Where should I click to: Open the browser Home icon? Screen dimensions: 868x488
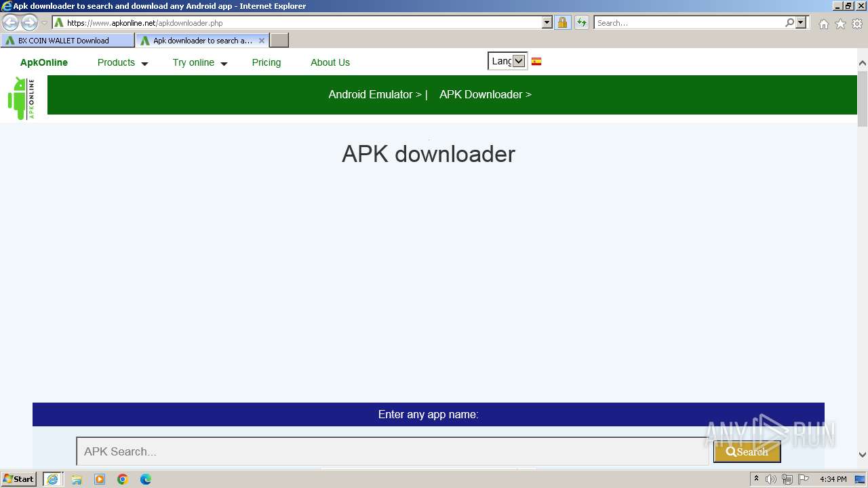(823, 24)
